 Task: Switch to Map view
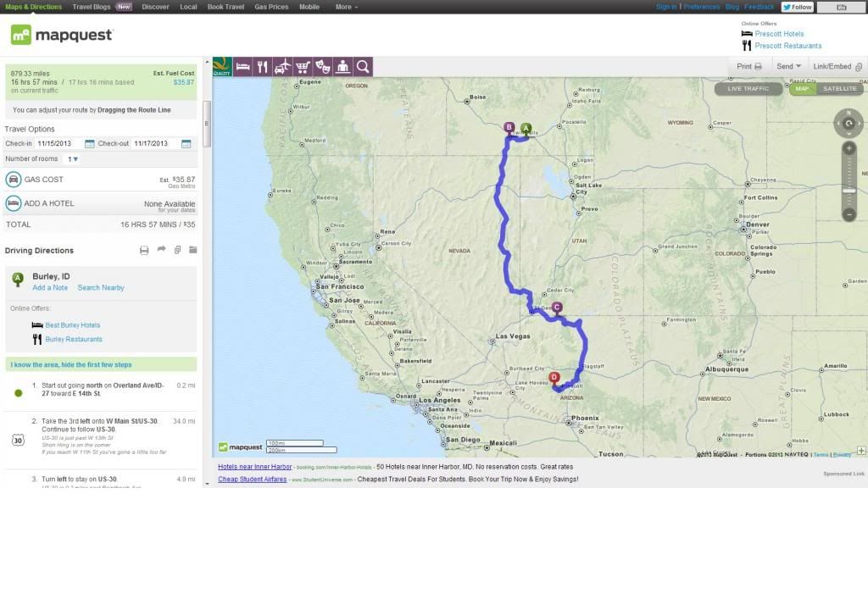pos(802,89)
